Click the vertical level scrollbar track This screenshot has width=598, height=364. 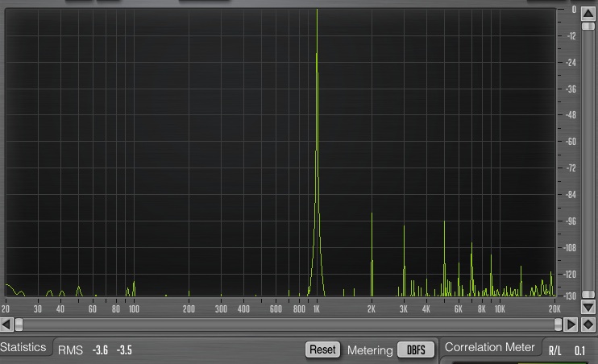point(588,160)
